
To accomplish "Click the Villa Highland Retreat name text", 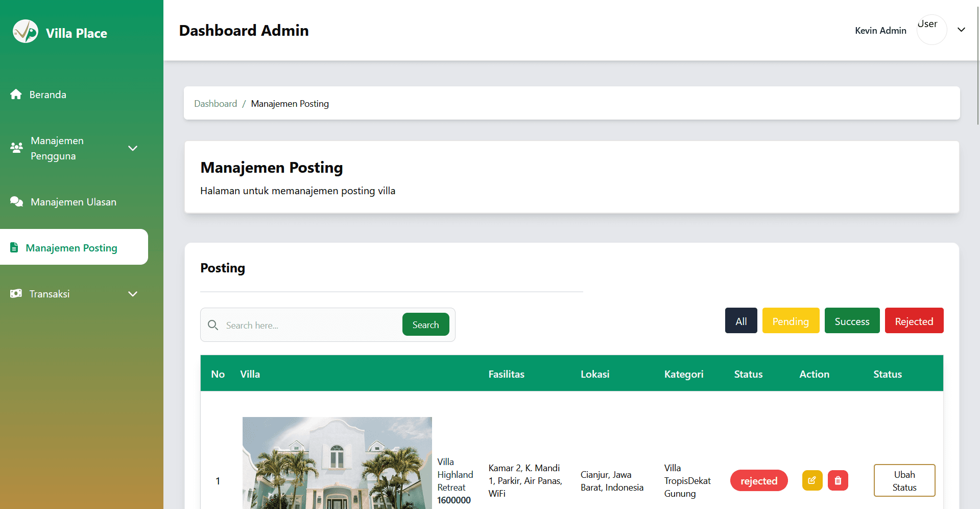I will click(x=455, y=475).
